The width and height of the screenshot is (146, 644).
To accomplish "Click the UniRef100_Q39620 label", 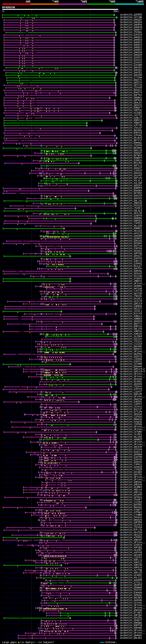I will coord(131,161).
